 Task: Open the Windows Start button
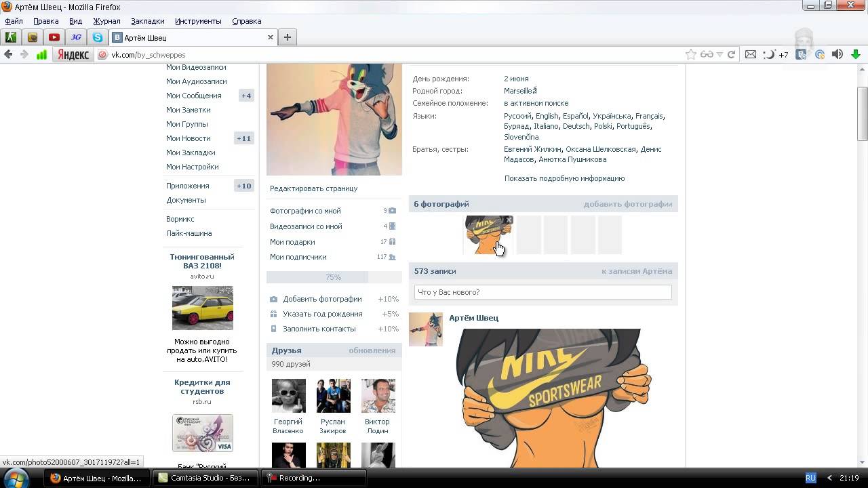click(x=16, y=478)
